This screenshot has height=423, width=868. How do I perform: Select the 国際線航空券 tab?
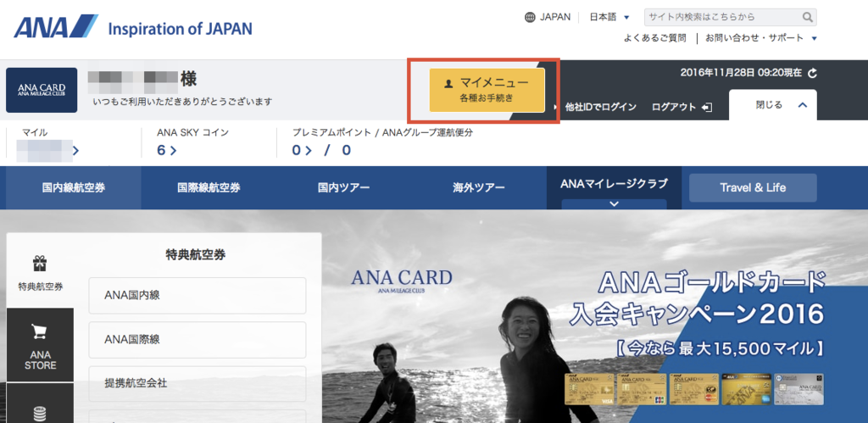(209, 187)
